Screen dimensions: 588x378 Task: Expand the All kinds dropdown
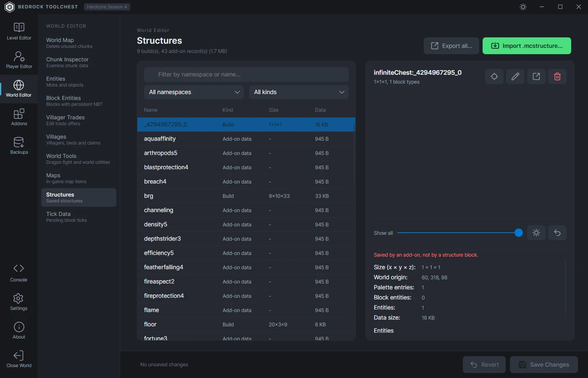(x=299, y=92)
